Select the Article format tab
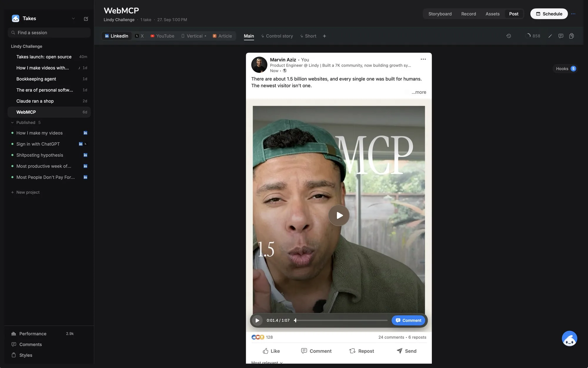The width and height of the screenshot is (588, 368). [222, 36]
